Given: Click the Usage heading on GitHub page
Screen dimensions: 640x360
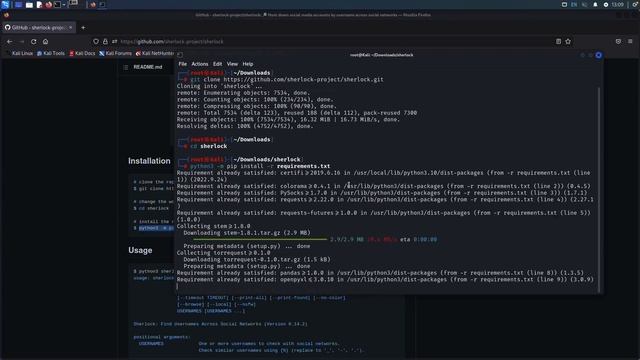Looking at the screenshot, I should tap(140, 250).
